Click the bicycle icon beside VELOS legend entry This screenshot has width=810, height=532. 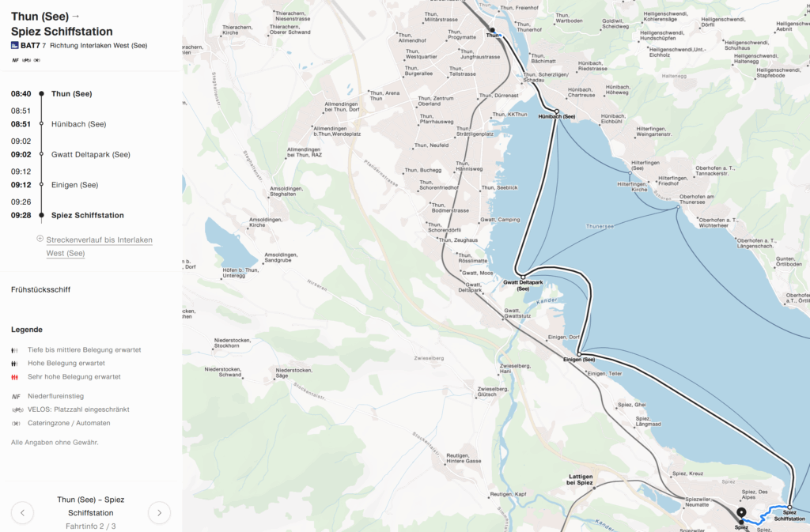pos(17,410)
